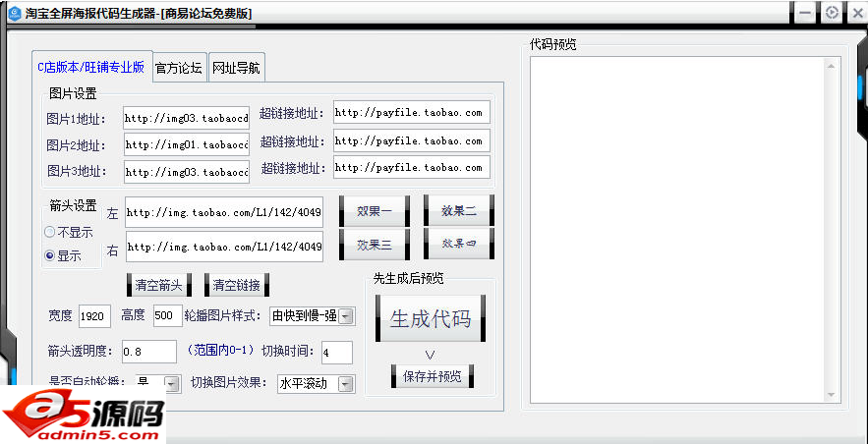Click the 高度 field showing 500
Image resolution: width=868 pixels, height=444 pixels.
pyautogui.click(x=168, y=315)
